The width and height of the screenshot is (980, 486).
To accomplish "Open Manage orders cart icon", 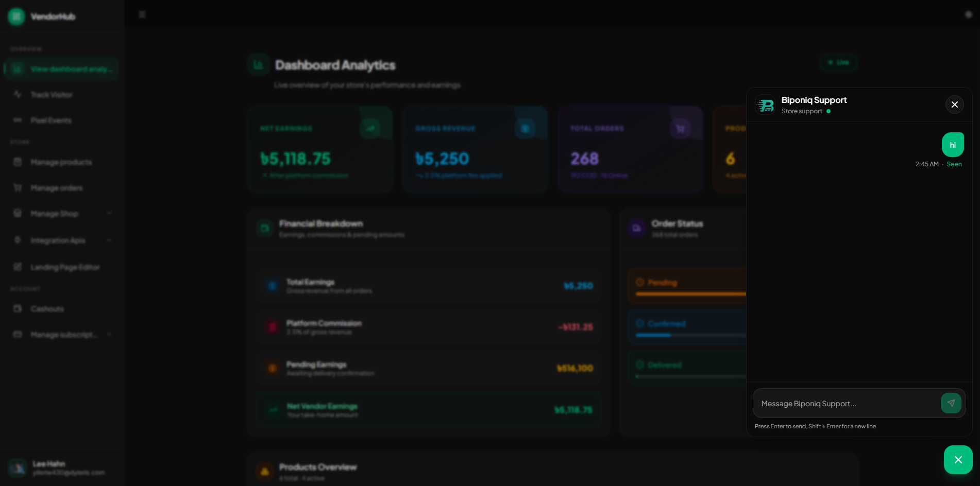I will pyautogui.click(x=18, y=188).
